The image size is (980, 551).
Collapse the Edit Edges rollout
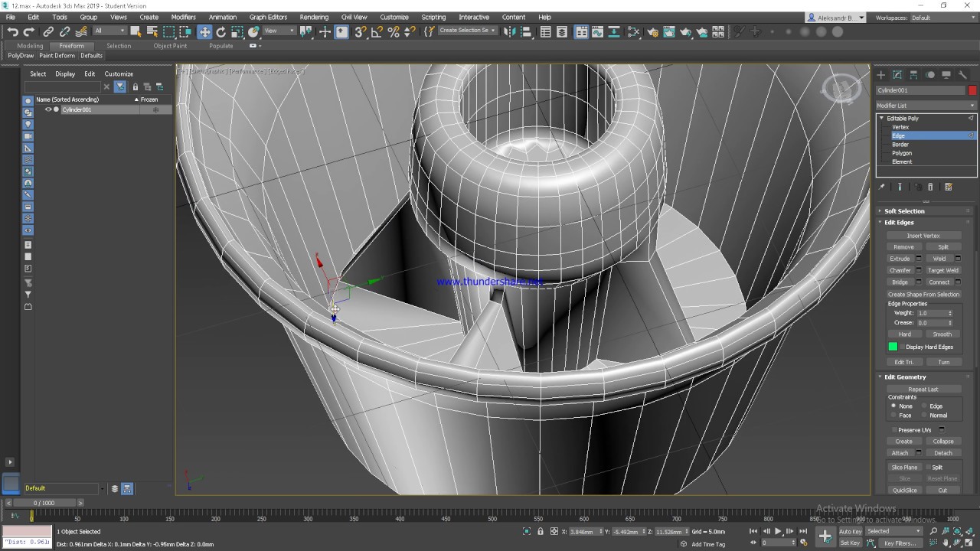tap(899, 223)
